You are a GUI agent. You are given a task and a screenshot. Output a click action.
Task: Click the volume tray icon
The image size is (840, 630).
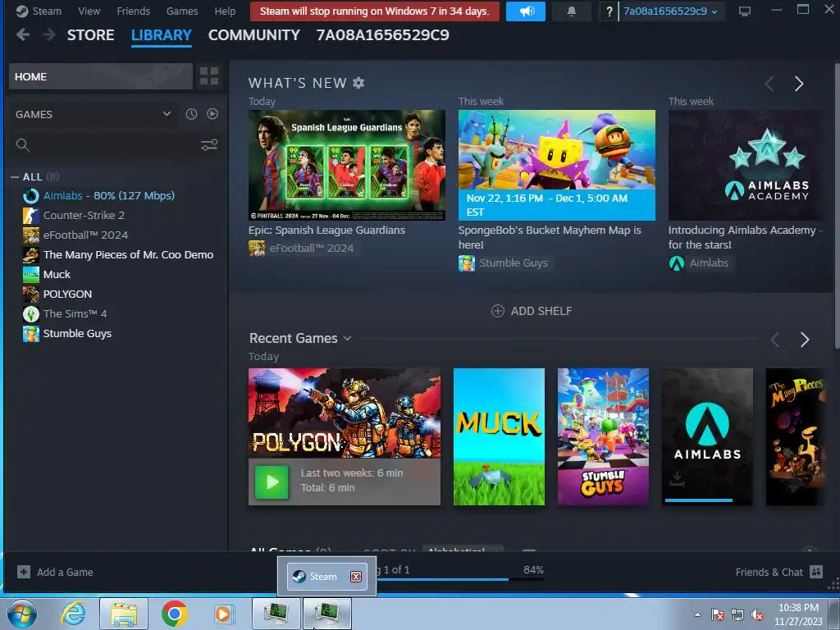(x=757, y=614)
